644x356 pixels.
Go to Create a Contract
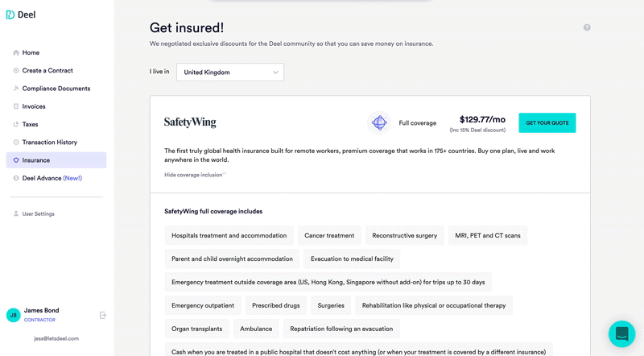pos(47,71)
